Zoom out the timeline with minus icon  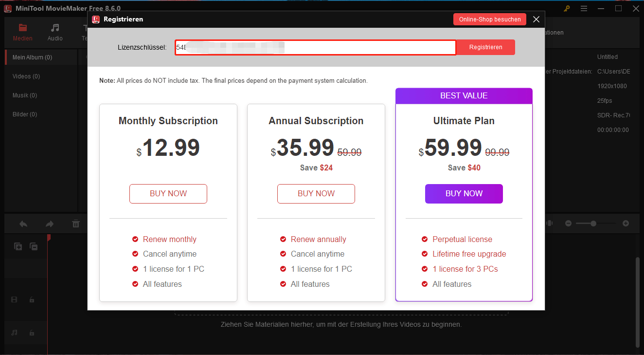(x=568, y=224)
